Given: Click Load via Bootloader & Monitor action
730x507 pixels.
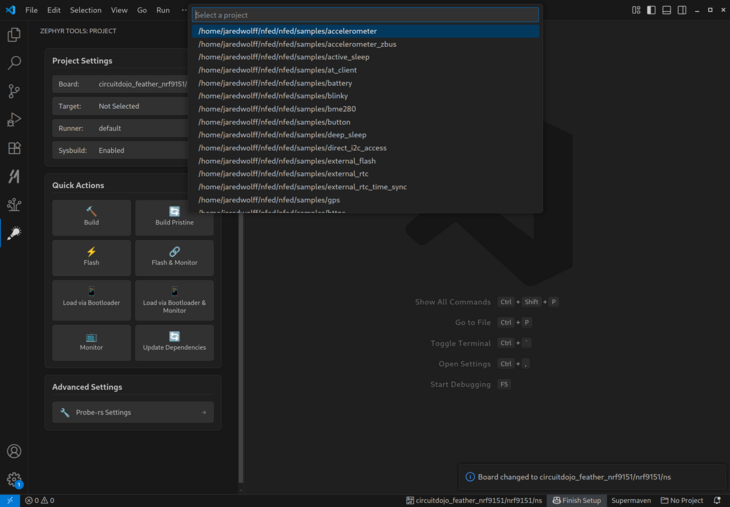Looking at the screenshot, I should pyautogui.click(x=175, y=300).
